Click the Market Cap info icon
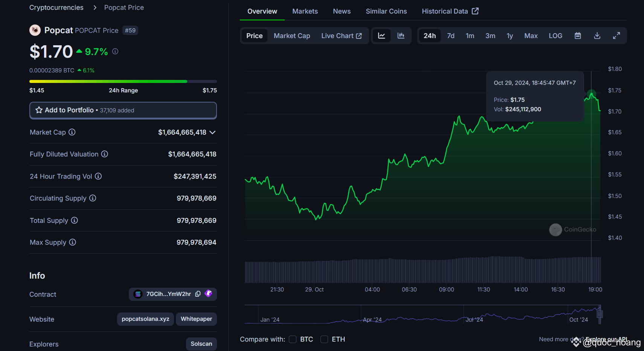The width and height of the screenshot is (644, 351). (72, 132)
